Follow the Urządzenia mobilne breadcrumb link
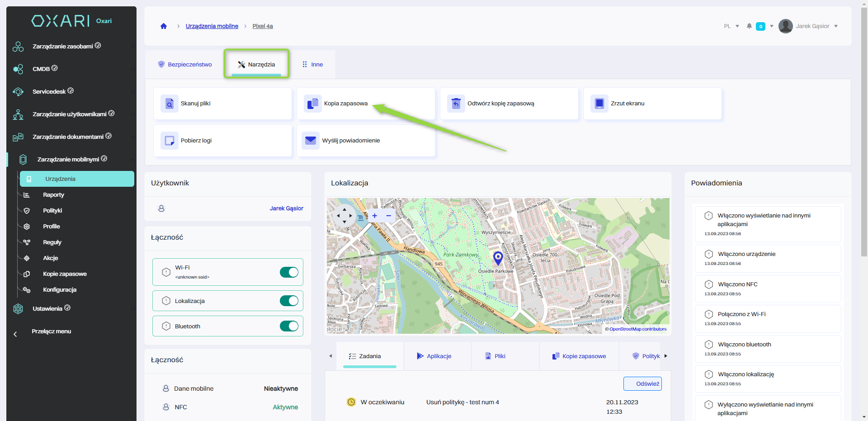The height and width of the screenshot is (421, 868). (212, 26)
